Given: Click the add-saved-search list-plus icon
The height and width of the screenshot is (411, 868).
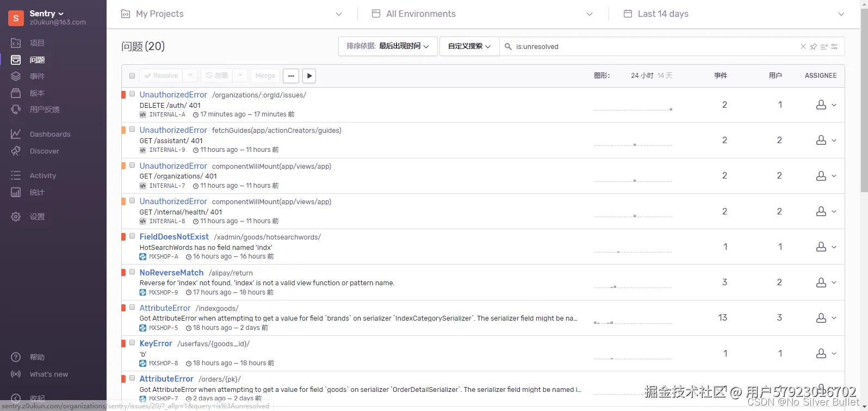Looking at the screenshot, I should (x=824, y=46).
